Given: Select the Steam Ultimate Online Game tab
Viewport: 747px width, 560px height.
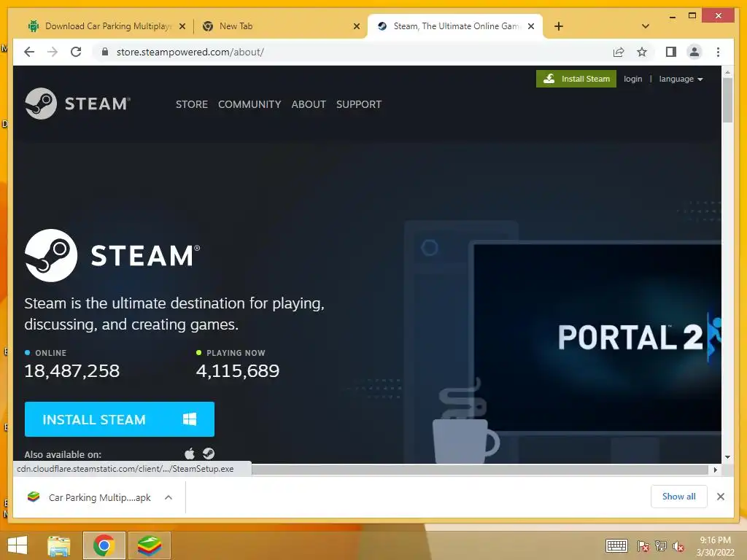Looking at the screenshot, I should point(455,26).
